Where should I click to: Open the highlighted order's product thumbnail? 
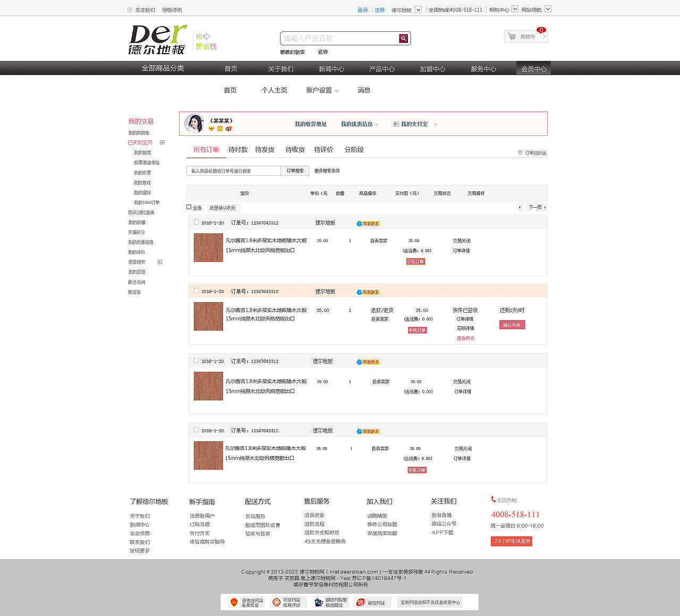[x=208, y=316]
